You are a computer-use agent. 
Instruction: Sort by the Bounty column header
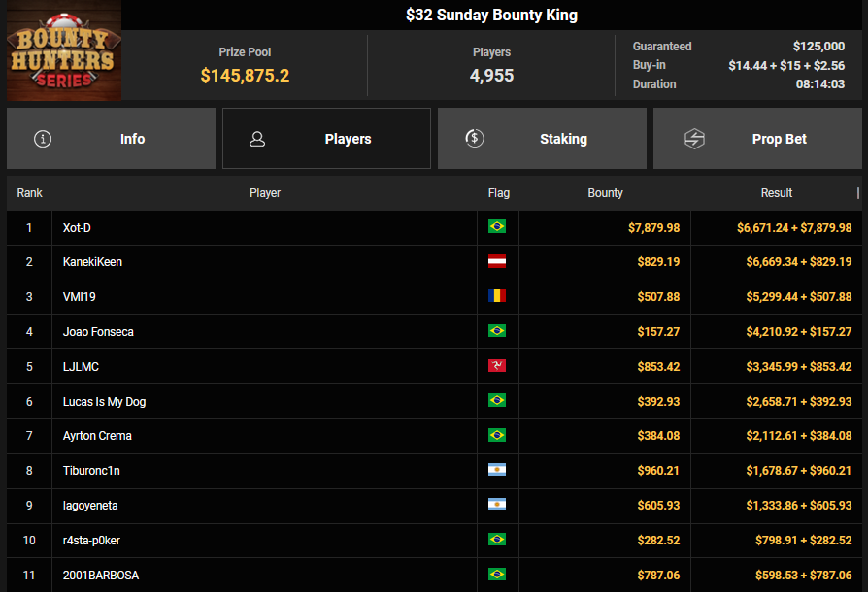605,193
